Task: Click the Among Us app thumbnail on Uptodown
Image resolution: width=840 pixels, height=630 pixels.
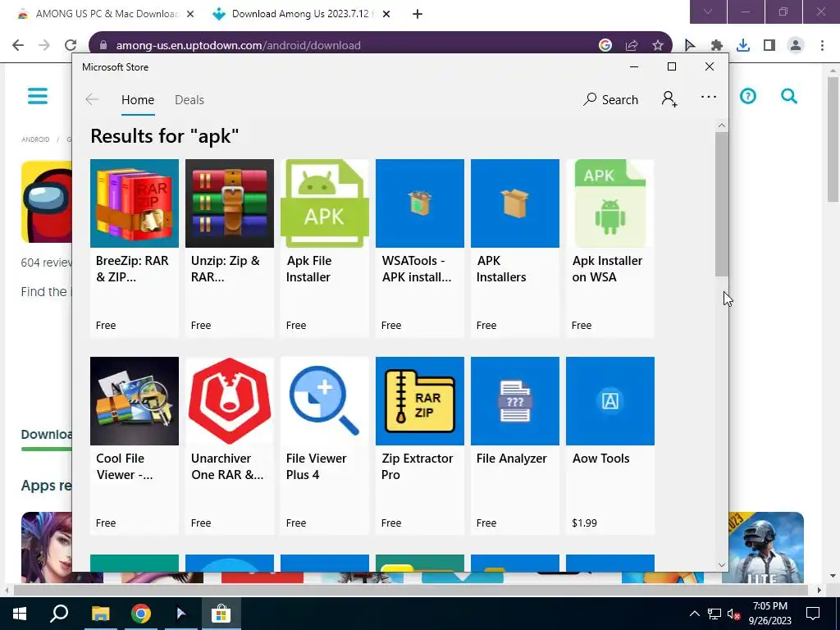Action: point(47,202)
